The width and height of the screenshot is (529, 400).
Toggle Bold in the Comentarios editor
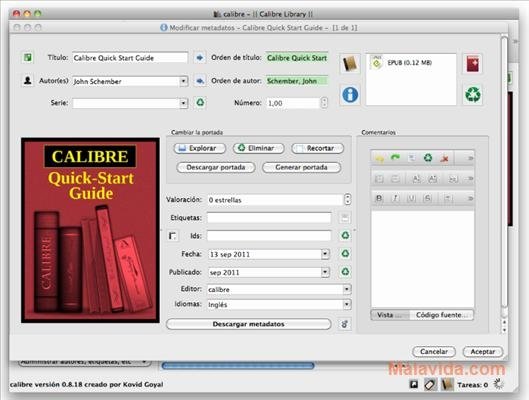pos(379,198)
